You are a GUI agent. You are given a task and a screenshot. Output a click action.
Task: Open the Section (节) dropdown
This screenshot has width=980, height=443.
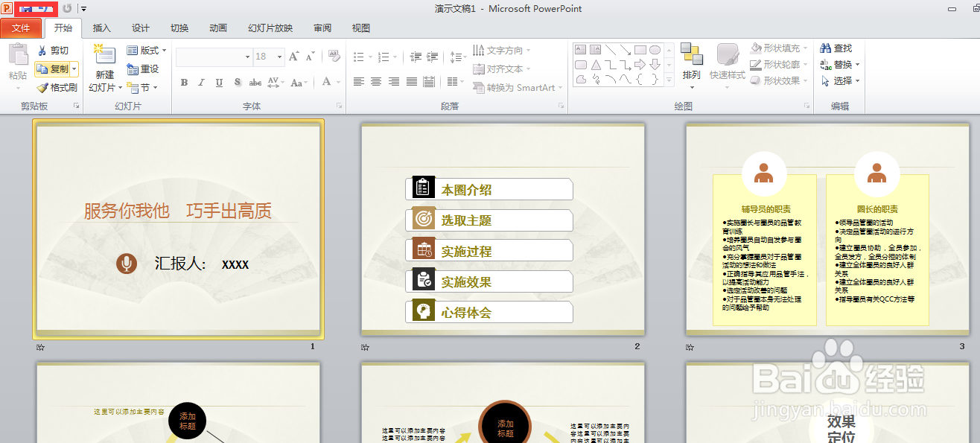141,88
